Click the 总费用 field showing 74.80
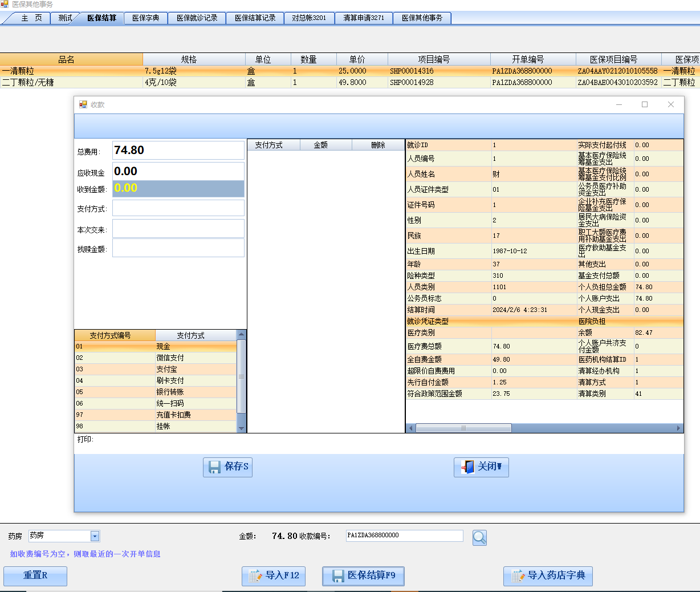Screen dimensions: 700x592 [178, 151]
